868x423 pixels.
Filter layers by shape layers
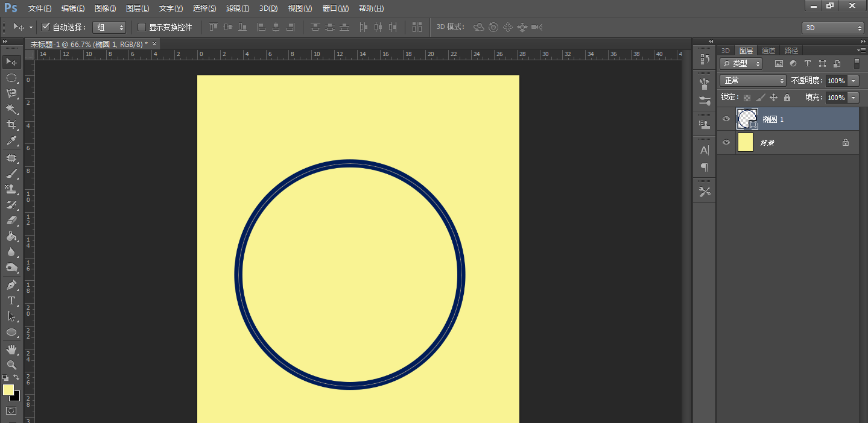(822, 63)
